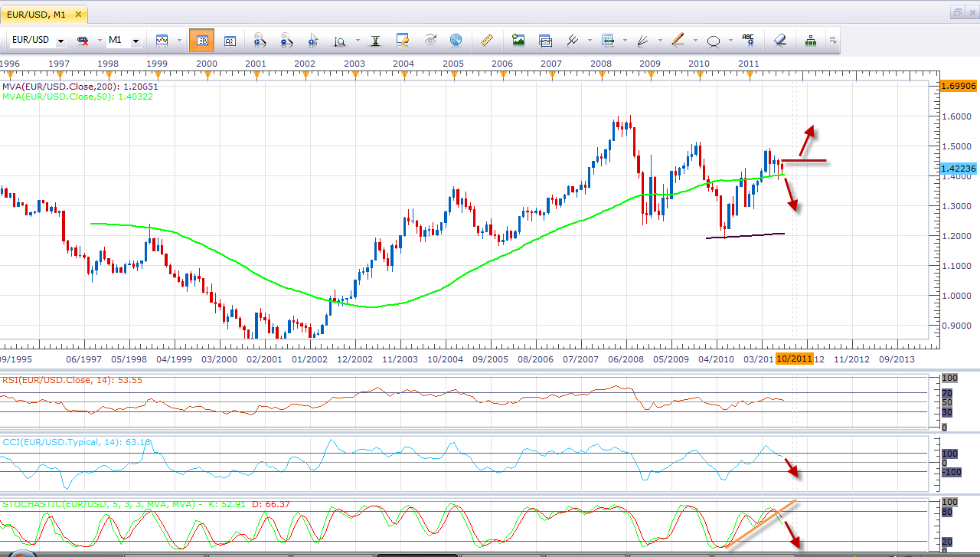Click the eraser tool icon
The height and width of the screenshot is (557, 980).
[x=779, y=40]
